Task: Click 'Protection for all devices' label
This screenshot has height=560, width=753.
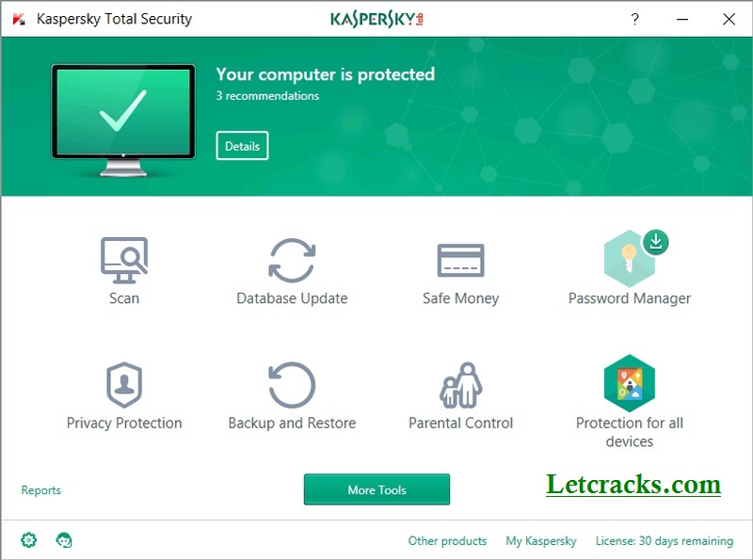Action: (630, 432)
